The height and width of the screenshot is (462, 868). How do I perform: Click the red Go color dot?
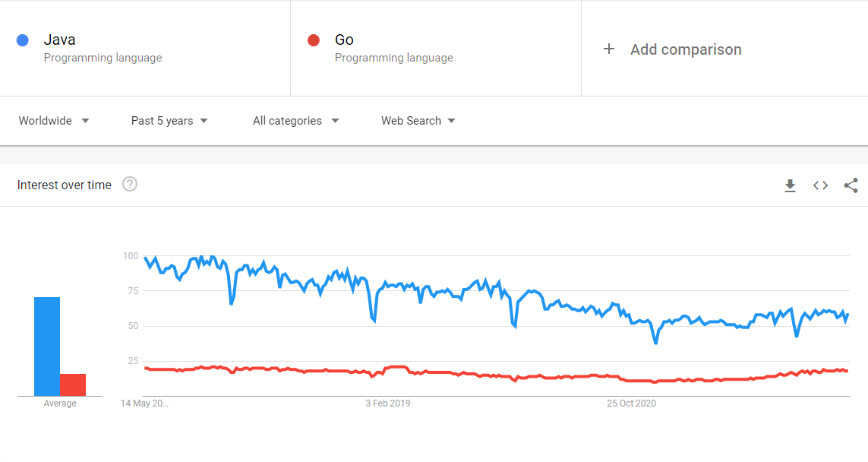click(x=314, y=40)
